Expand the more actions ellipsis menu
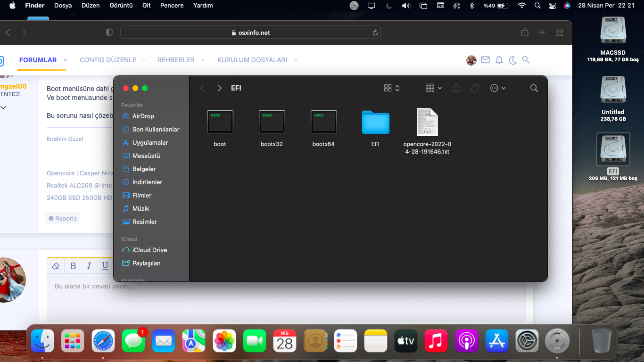The height and width of the screenshot is (362, 644). (x=497, y=88)
